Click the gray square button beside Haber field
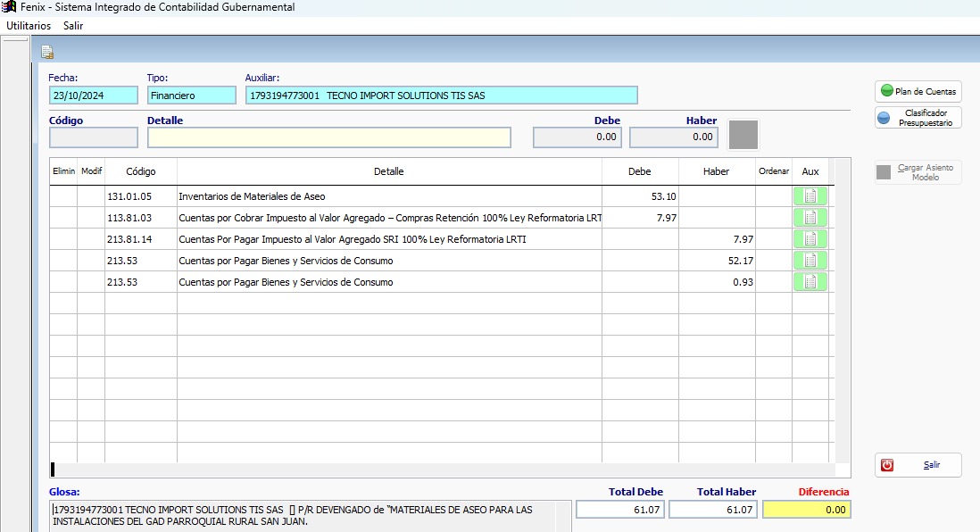 (x=743, y=135)
